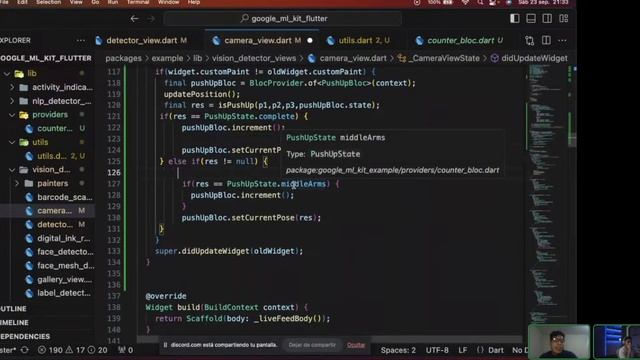640x360 pixels.
Task: Toggle the primary sidebar layout icon
Action: (x=515, y=19)
